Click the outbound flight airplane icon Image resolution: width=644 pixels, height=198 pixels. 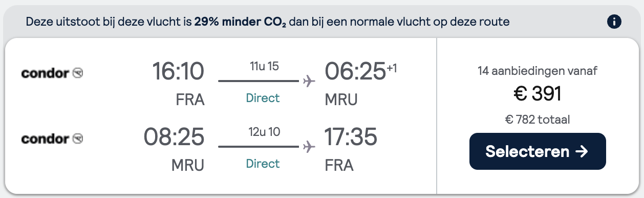click(308, 82)
